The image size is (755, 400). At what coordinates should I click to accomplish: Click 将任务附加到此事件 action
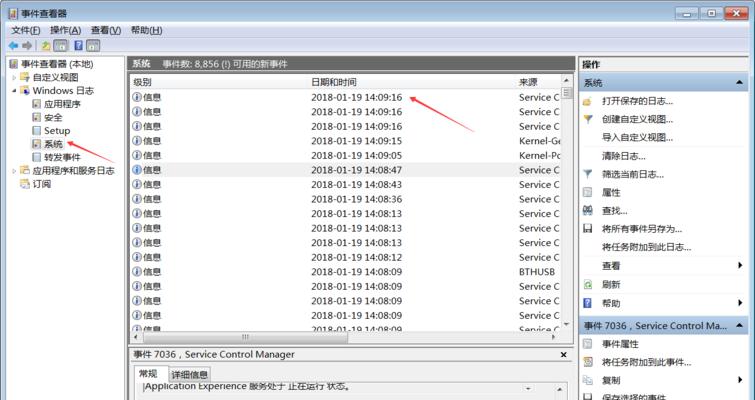tap(646, 362)
